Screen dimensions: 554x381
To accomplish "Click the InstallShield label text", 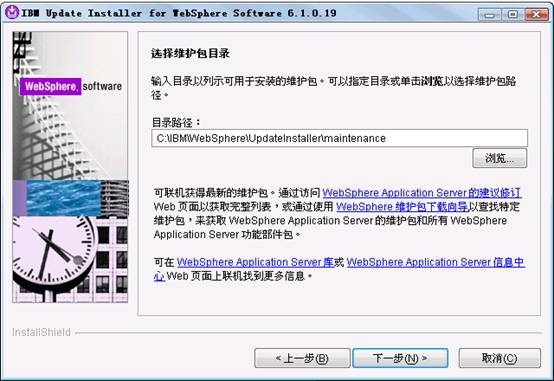I will [41, 332].
